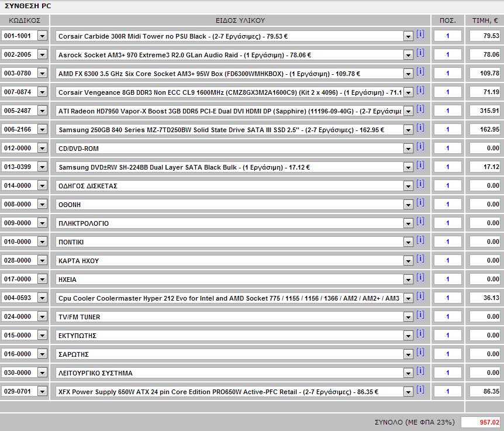
Task: Show info [i] for Corsair Vengeance 8GB RAM
Action: [x=420, y=90]
